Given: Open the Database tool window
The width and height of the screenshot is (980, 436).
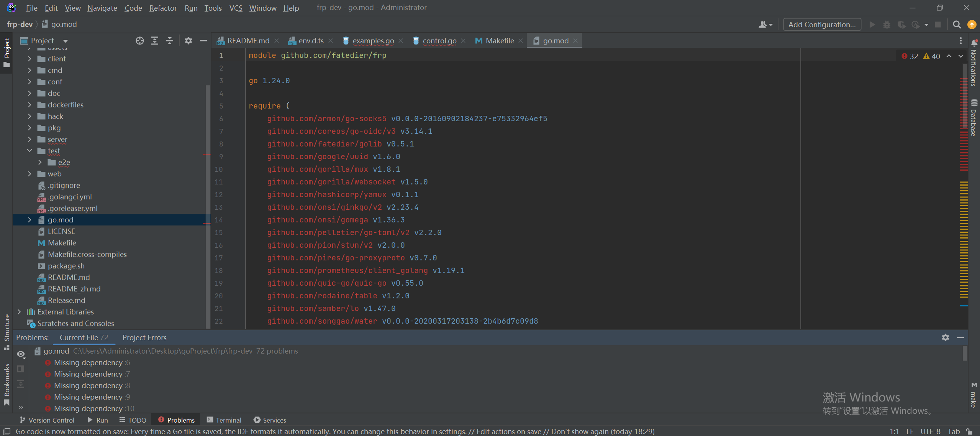Looking at the screenshot, I should [973, 118].
